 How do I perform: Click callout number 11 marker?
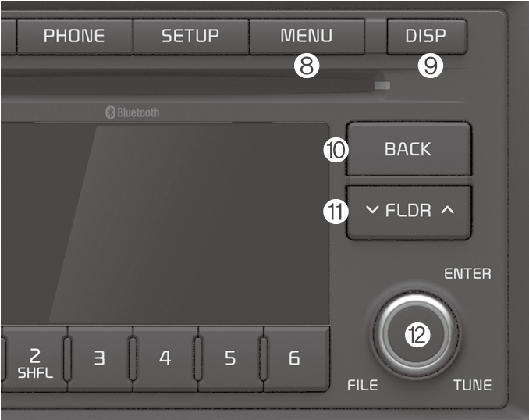pyautogui.click(x=336, y=211)
